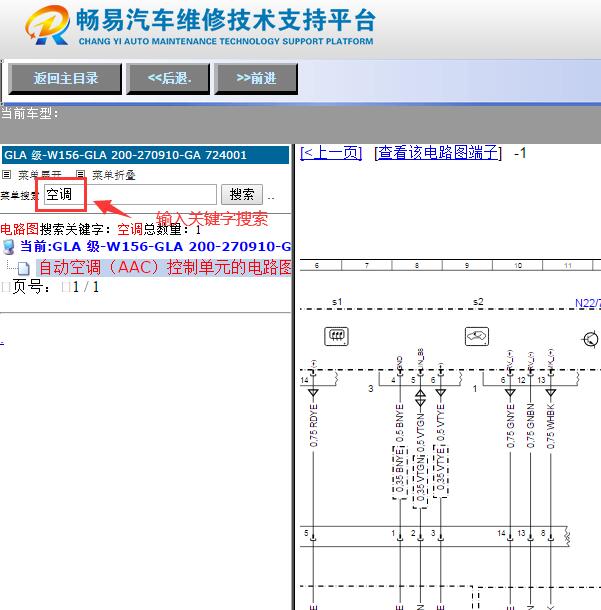Focus the 菜单搜索 input field containing 空调
Image resolution: width=601 pixels, height=610 pixels.
(130, 195)
